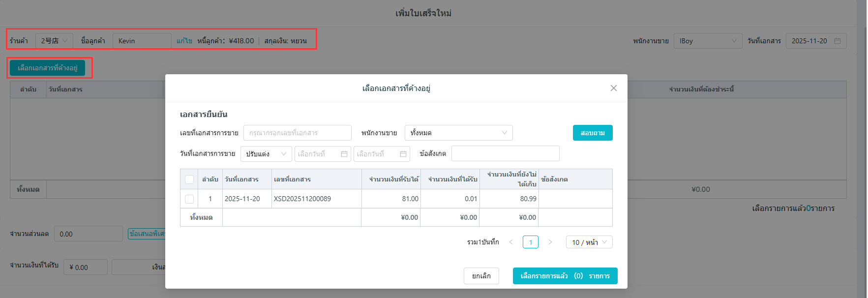Check row for document XSD202511200089
The width and height of the screenshot is (868, 298).
[189, 199]
